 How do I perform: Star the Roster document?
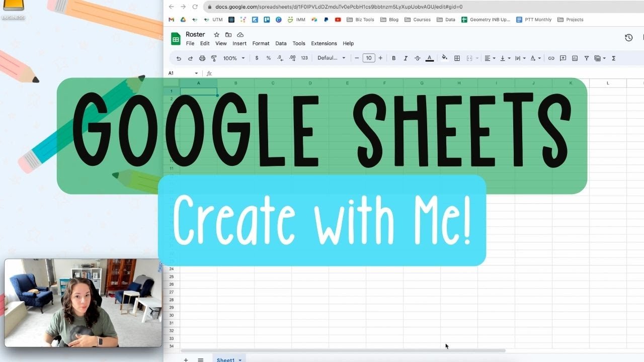tap(216, 35)
